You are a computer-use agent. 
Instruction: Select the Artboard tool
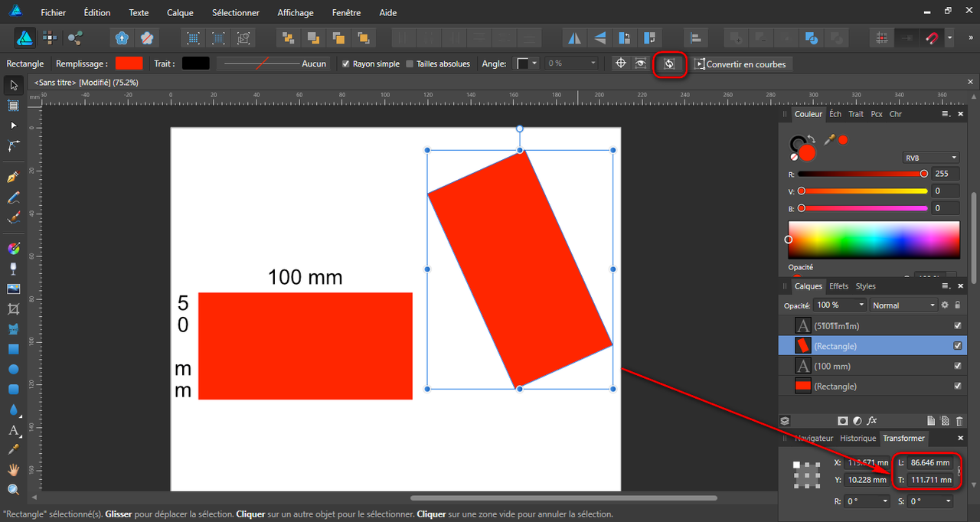(13, 105)
